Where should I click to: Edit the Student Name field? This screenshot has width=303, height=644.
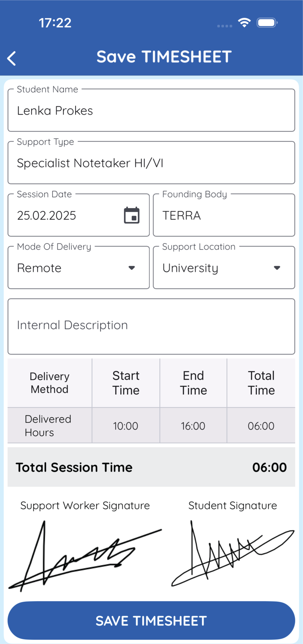click(x=151, y=110)
